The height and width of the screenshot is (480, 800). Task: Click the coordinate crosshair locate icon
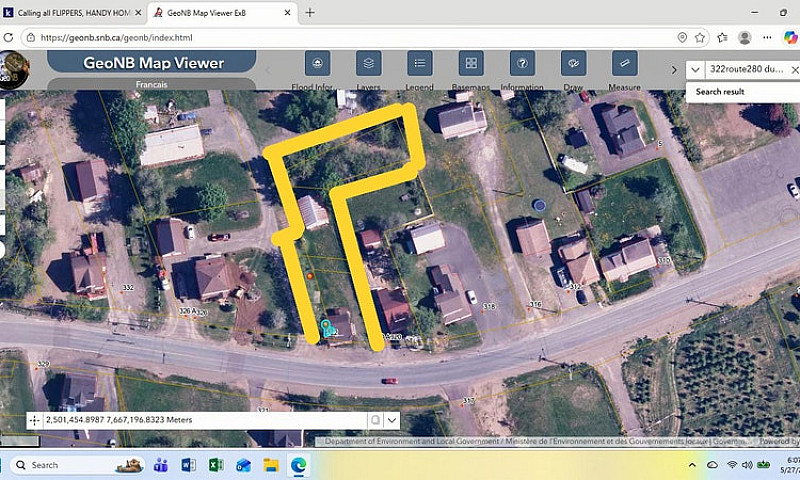pyautogui.click(x=34, y=420)
